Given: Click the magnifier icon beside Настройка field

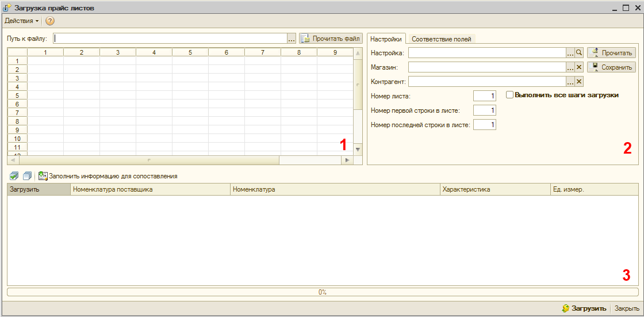Looking at the screenshot, I should pyautogui.click(x=579, y=52).
